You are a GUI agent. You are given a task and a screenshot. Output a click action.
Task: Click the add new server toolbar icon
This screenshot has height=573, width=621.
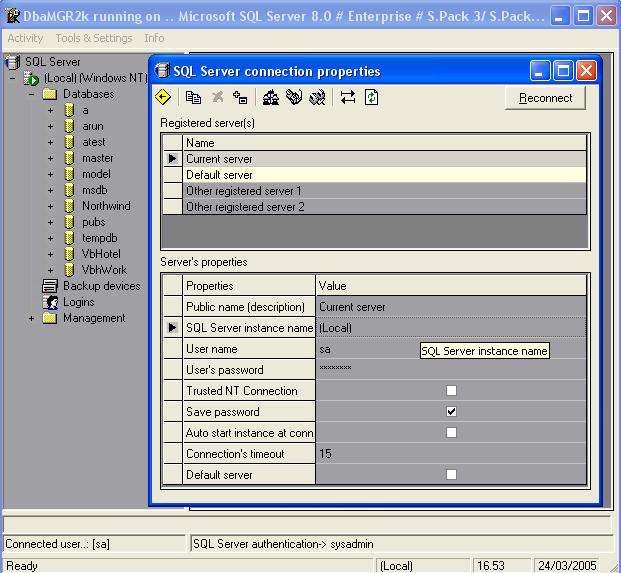[240, 97]
